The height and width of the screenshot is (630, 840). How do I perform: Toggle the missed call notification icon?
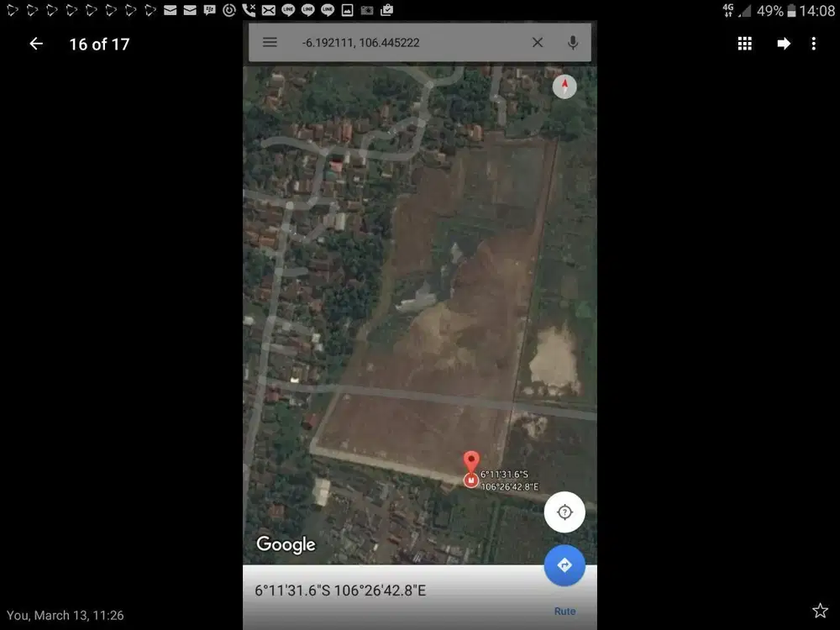coord(248,11)
